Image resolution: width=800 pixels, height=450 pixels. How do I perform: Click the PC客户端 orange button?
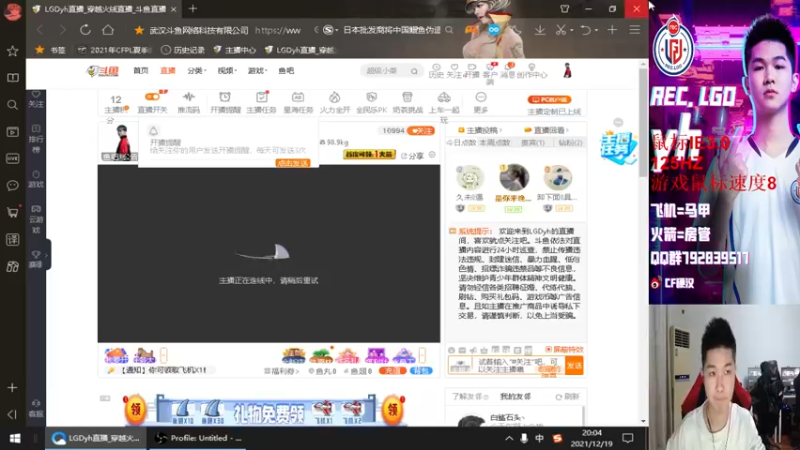pyautogui.click(x=549, y=99)
